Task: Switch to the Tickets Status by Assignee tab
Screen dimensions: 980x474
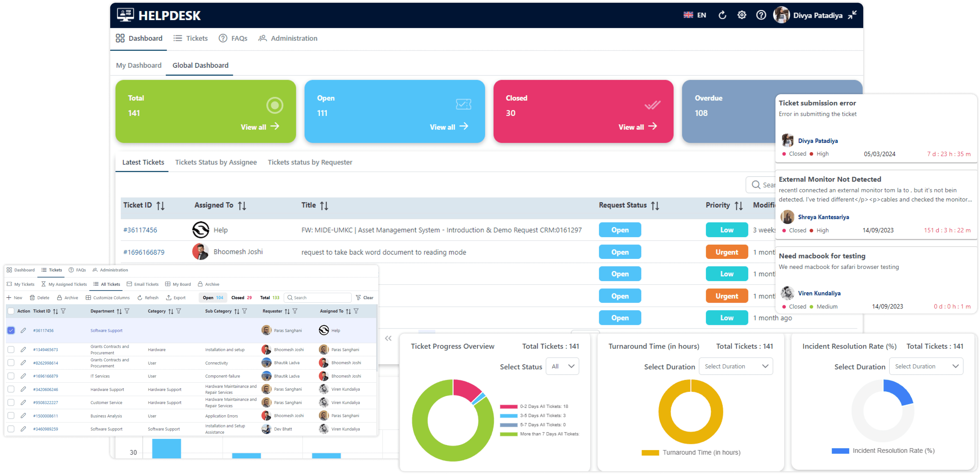Action: pos(216,162)
